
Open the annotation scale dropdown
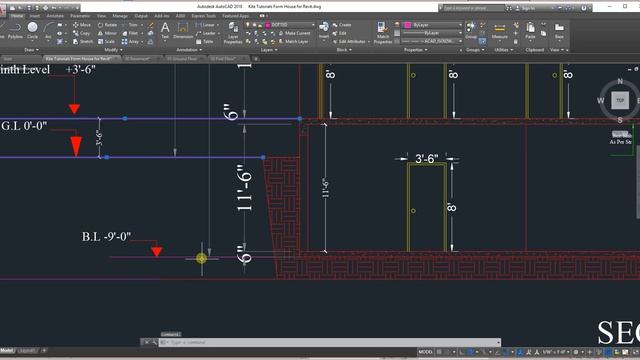click(556, 352)
